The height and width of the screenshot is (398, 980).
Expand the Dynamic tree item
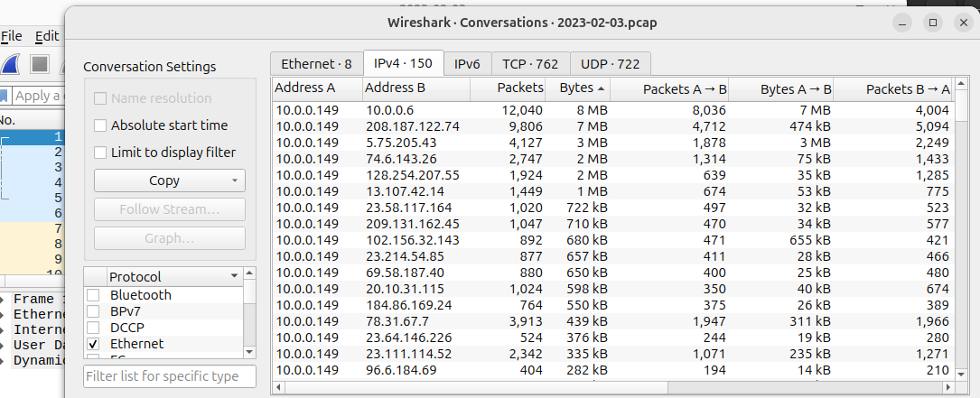[3, 360]
